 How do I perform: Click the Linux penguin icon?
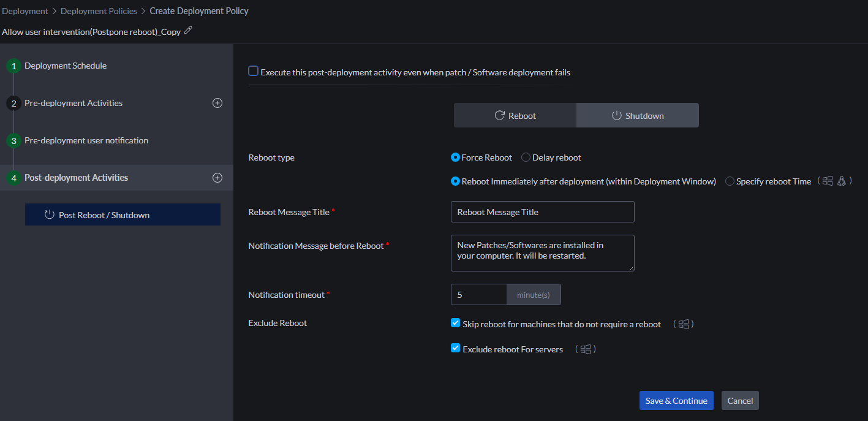842,181
